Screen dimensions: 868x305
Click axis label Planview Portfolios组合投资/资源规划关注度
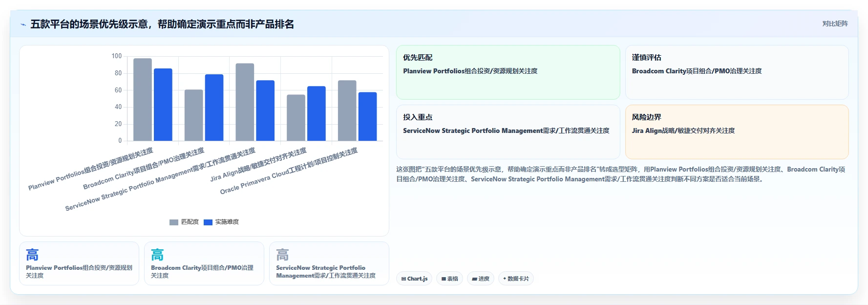coord(91,169)
